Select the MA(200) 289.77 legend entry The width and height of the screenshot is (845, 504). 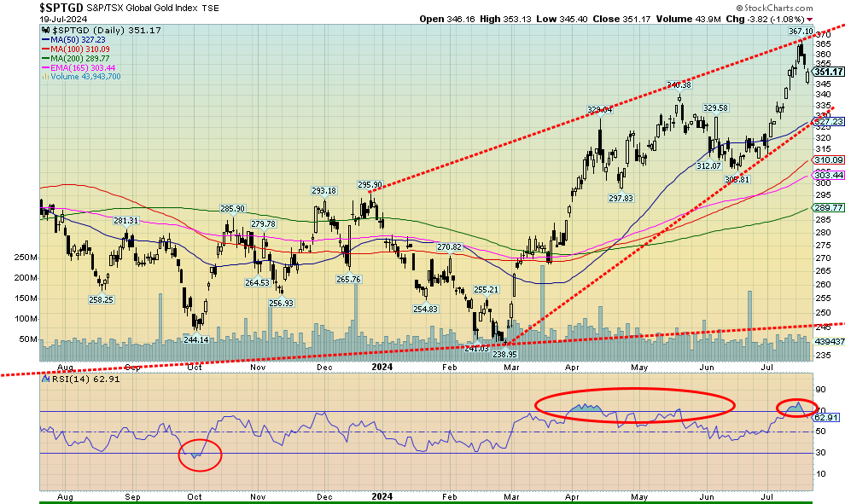[77, 58]
